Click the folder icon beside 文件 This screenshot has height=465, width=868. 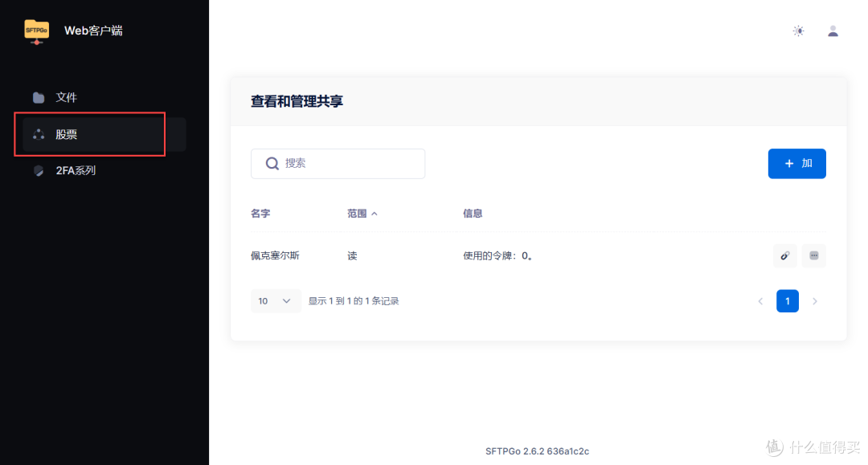point(39,98)
